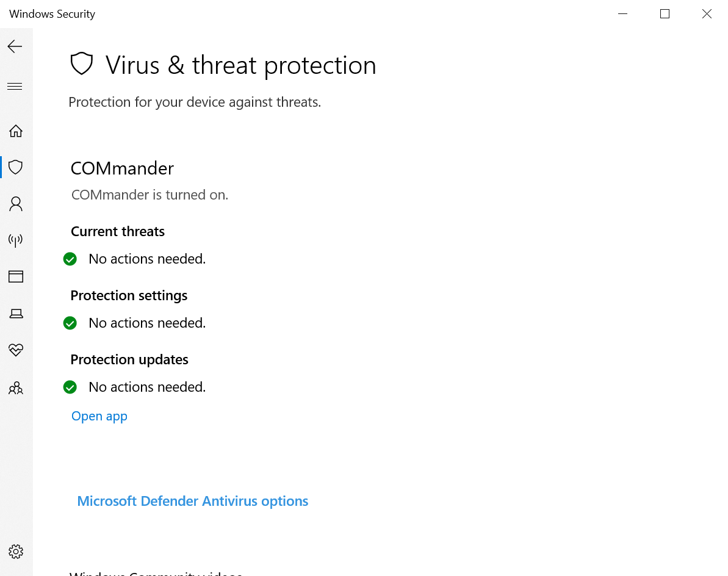This screenshot has height=576, width=728.
Task: Click the Open app link
Action: click(99, 416)
